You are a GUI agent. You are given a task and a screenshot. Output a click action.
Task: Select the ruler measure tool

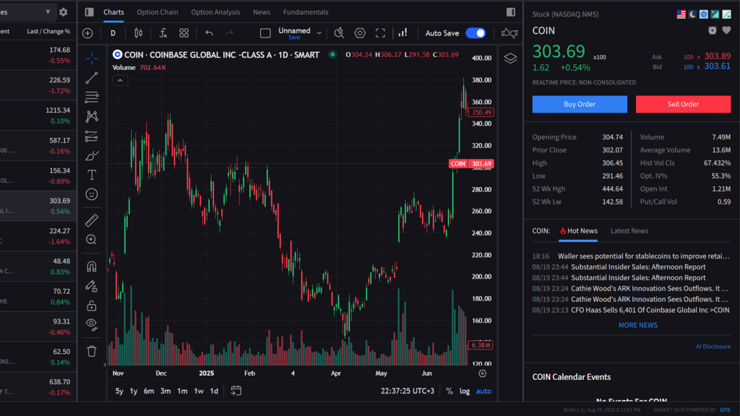click(x=92, y=220)
